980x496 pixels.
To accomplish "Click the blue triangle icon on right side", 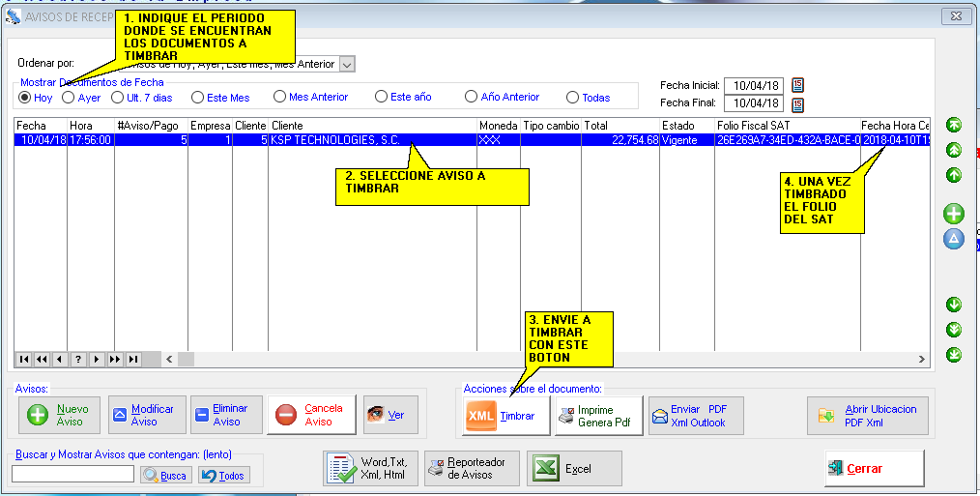I will click(954, 239).
